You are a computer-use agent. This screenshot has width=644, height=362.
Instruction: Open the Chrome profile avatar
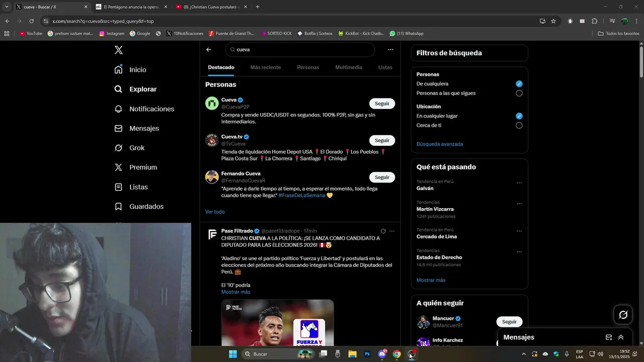tap(624, 21)
